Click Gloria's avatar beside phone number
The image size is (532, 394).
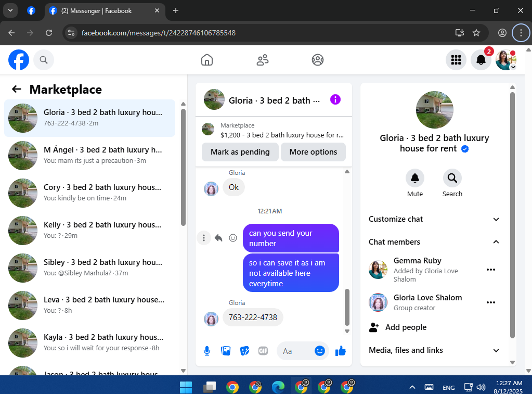click(211, 319)
